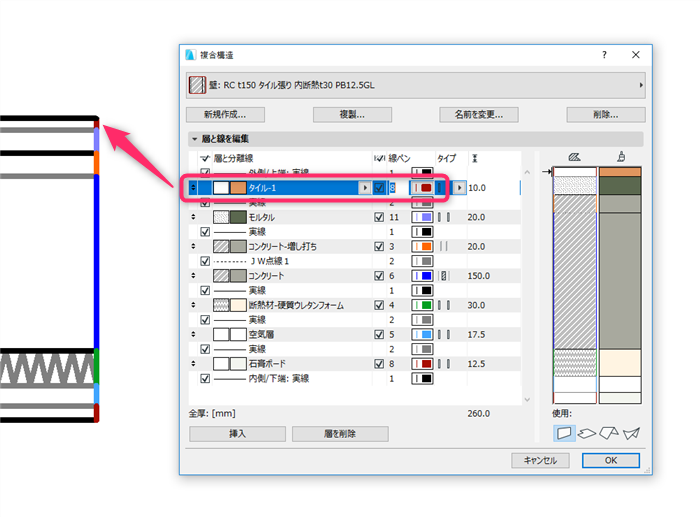Click the 削除... button

pyautogui.click(x=606, y=115)
